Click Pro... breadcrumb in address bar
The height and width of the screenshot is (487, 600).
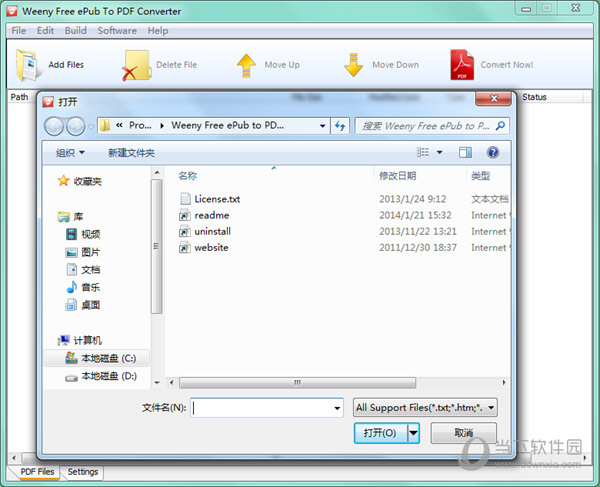(x=140, y=125)
